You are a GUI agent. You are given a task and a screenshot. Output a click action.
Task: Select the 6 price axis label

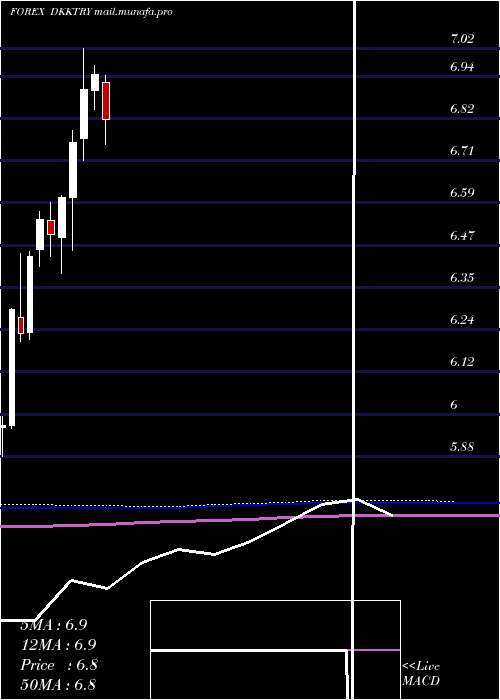click(x=454, y=404)
